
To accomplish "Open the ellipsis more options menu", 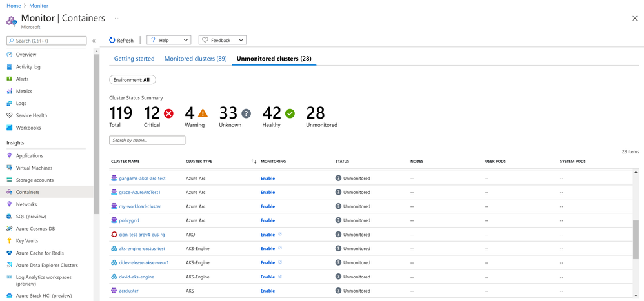I will (x=117, y=19).
